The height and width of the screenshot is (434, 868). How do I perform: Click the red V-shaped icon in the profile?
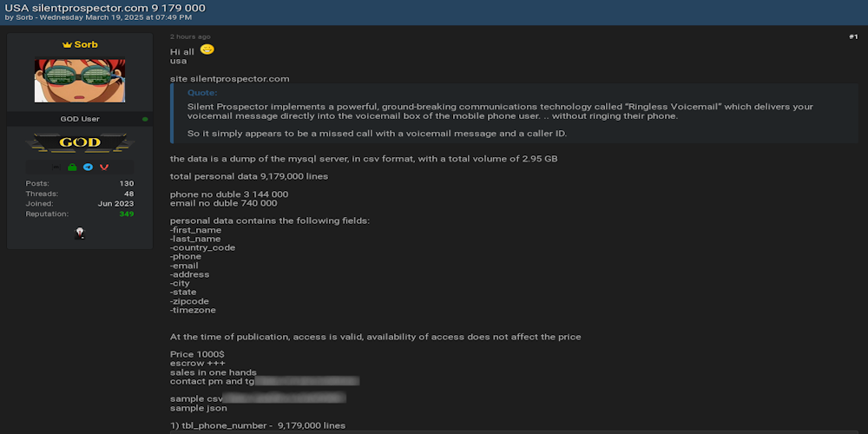[103, 167]
